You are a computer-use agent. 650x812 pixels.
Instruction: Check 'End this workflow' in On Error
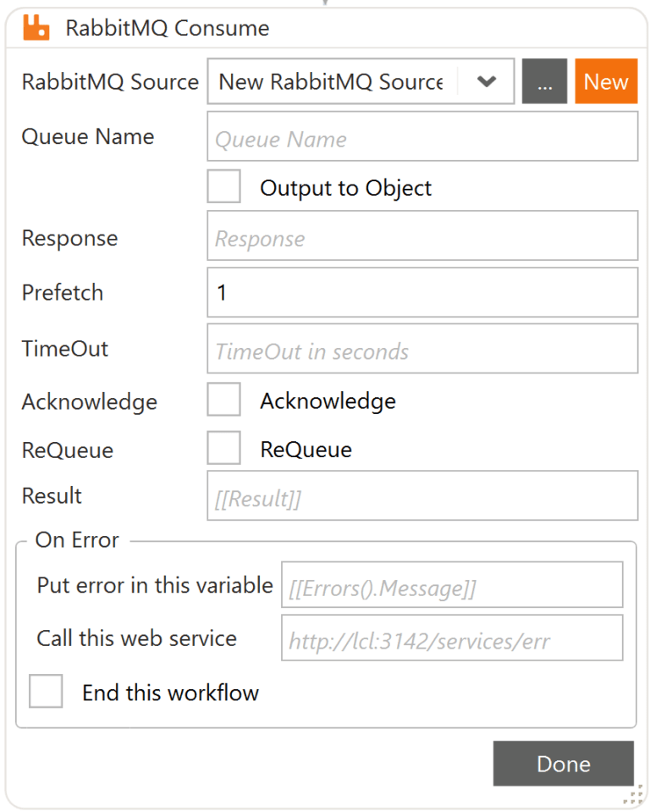click(45, 691)
